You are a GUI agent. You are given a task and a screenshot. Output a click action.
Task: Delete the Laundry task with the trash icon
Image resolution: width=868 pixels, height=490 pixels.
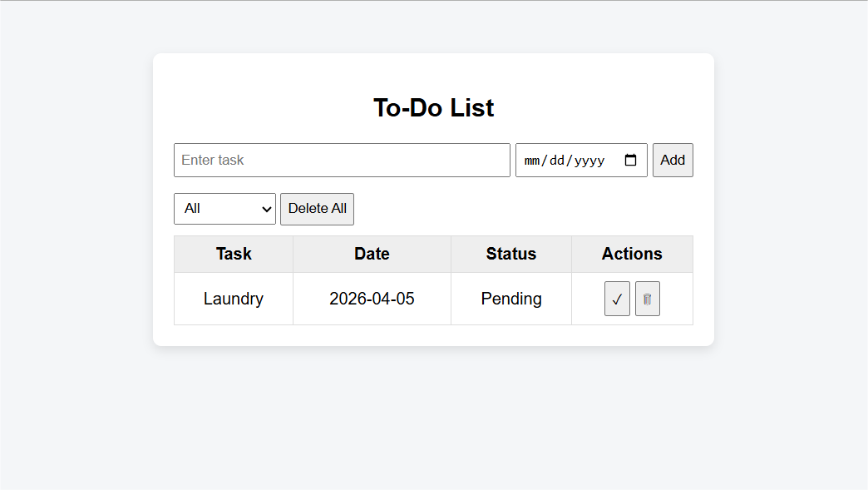pos(647,299)
